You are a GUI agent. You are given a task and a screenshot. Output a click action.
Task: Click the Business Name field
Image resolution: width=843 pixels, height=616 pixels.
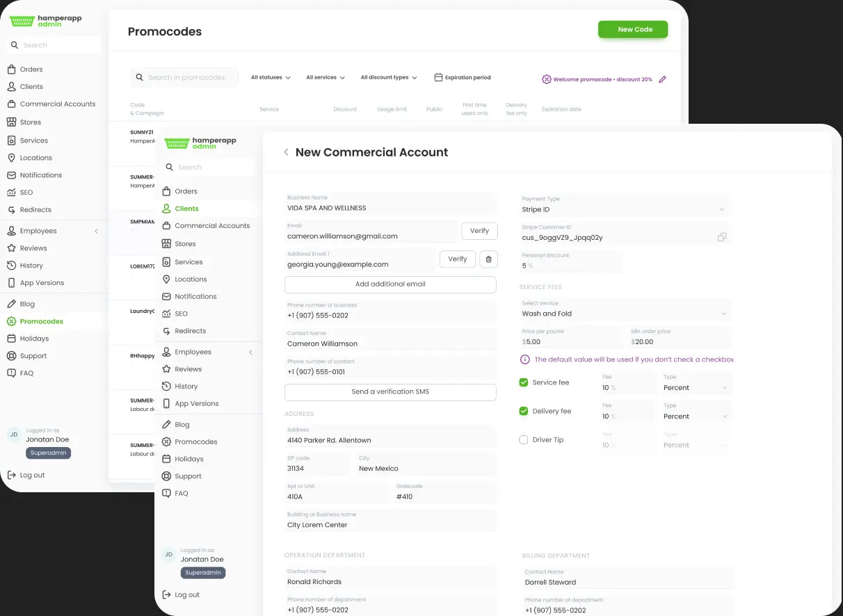(391, 203)
